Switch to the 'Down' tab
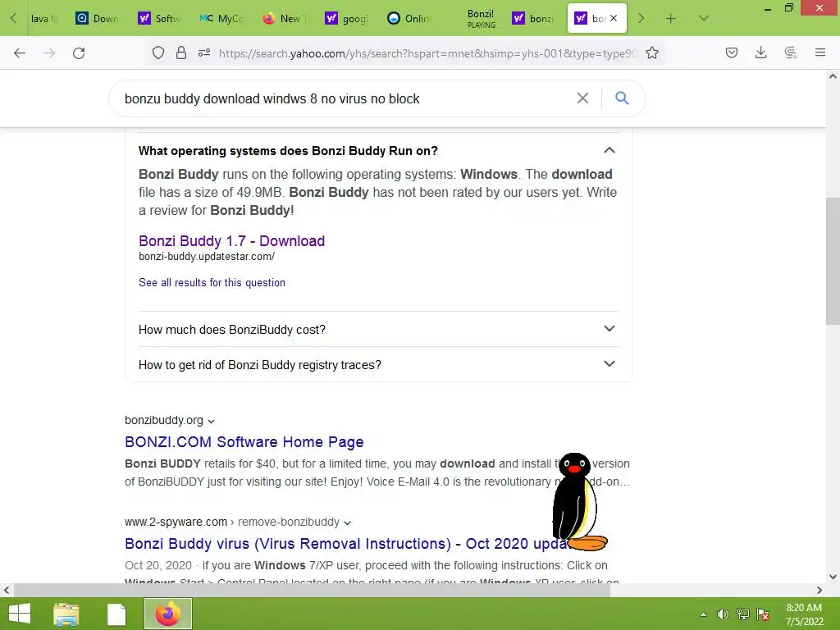 (x=98, y=19)
